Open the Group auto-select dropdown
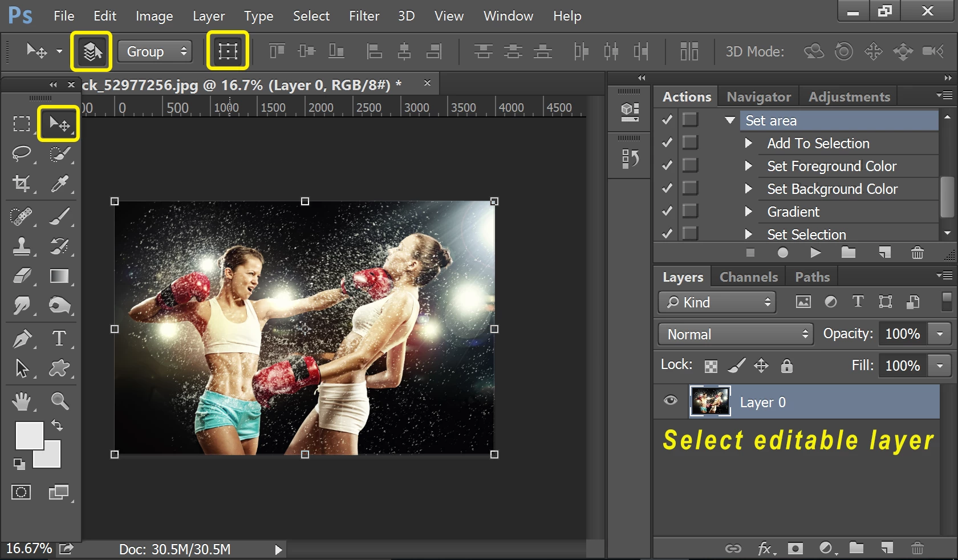Viewport: 958px width, 560px height. pyautogui.click(x=156, y=51)
